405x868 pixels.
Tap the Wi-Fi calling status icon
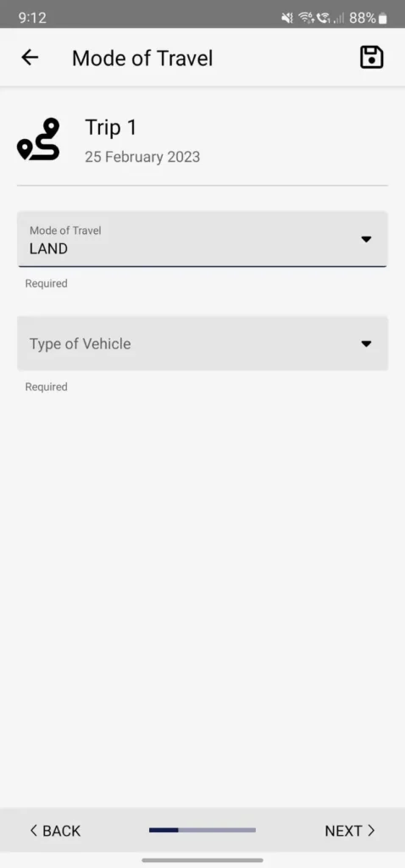pyautogui.click(x=323, y=19)
